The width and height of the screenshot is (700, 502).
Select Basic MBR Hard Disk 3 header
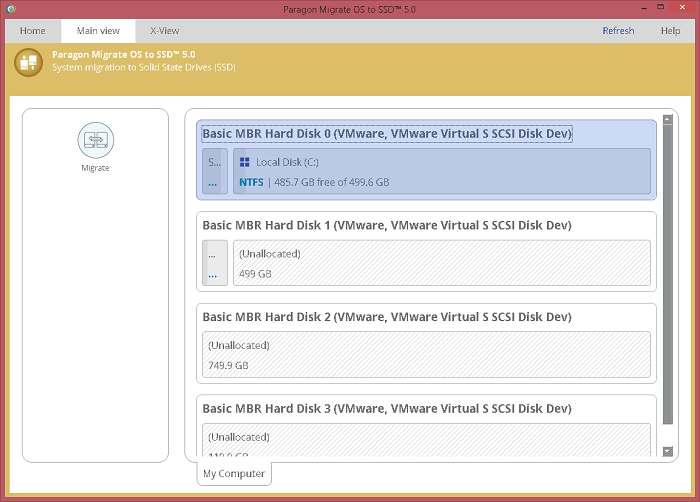387,408
